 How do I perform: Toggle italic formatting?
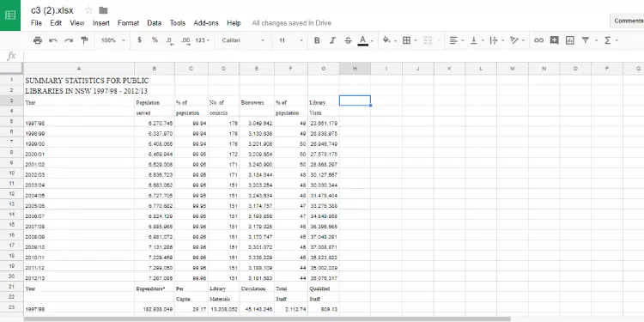332,40
